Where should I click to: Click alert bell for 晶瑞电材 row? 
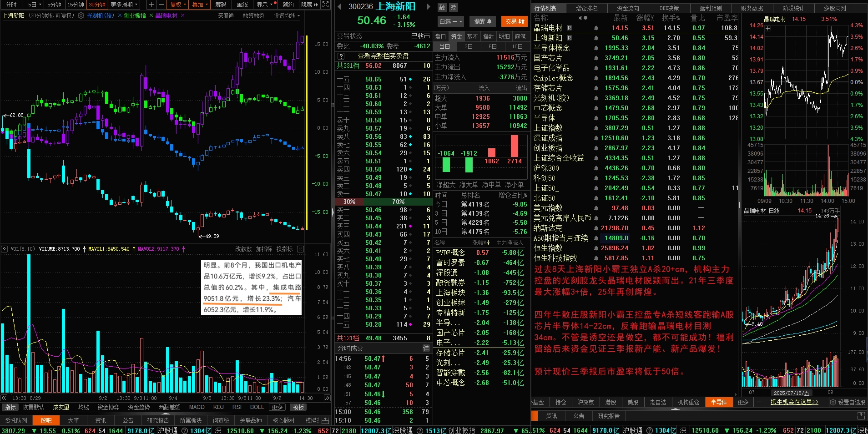click(x=596, y=28)
